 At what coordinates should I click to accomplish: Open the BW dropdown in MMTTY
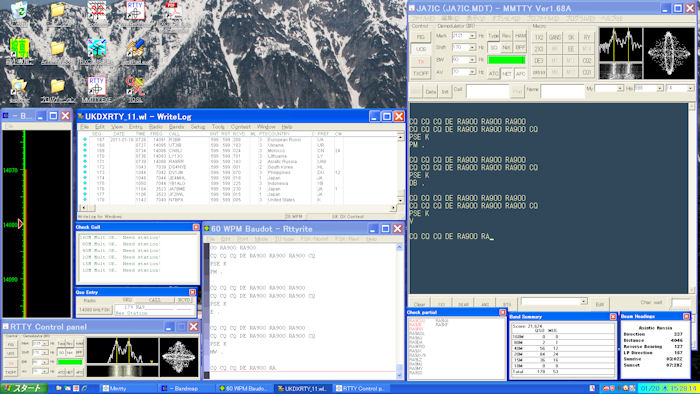click(x=472, y=60)
